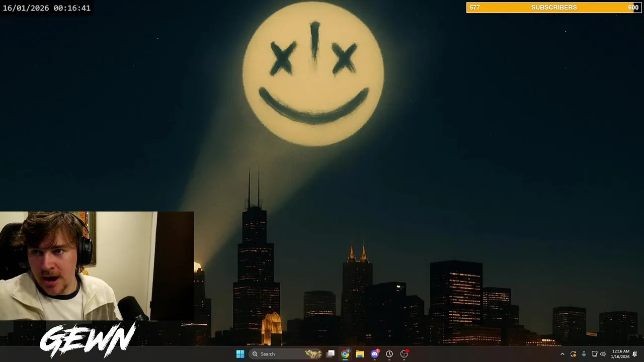Click the webcam overlay thumbnail

point(97,266)
